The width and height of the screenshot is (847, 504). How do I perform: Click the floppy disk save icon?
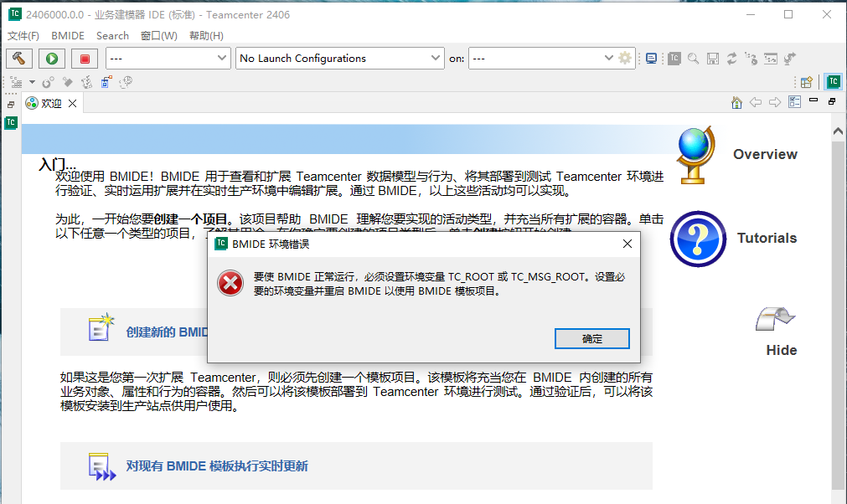713,59
